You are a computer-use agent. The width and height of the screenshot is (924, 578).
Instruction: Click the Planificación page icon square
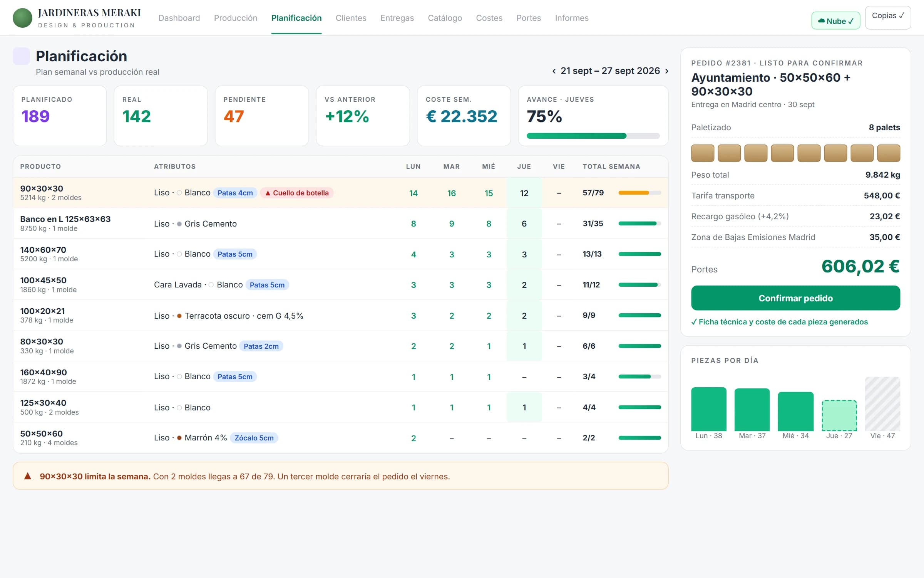(21, 56)
